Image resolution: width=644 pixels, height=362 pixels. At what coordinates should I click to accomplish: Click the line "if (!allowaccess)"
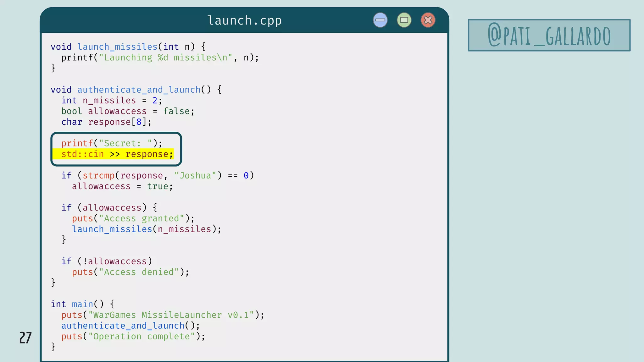[107, 261]
